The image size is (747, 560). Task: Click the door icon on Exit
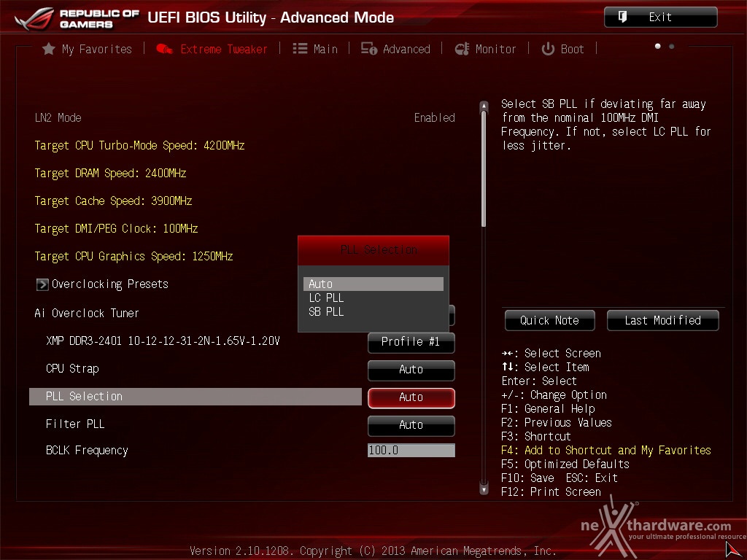pos(622,17)
